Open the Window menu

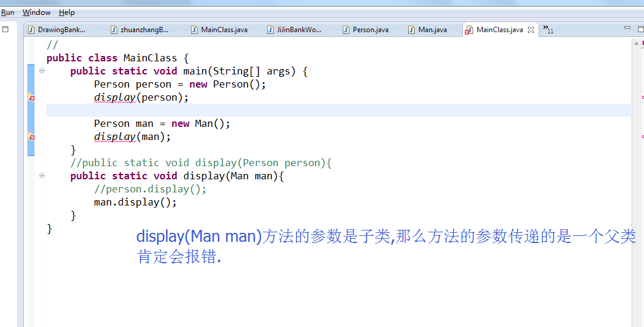coord(36,13)
